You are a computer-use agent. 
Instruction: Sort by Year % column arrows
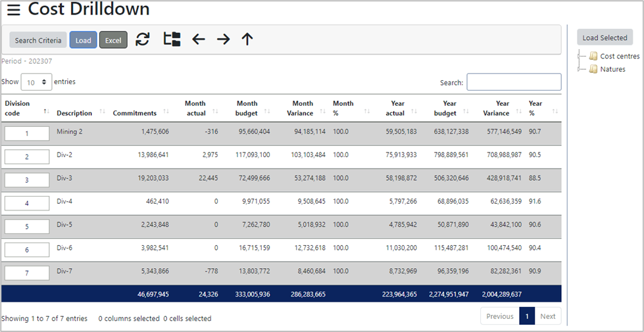click(x=555, y=112)
